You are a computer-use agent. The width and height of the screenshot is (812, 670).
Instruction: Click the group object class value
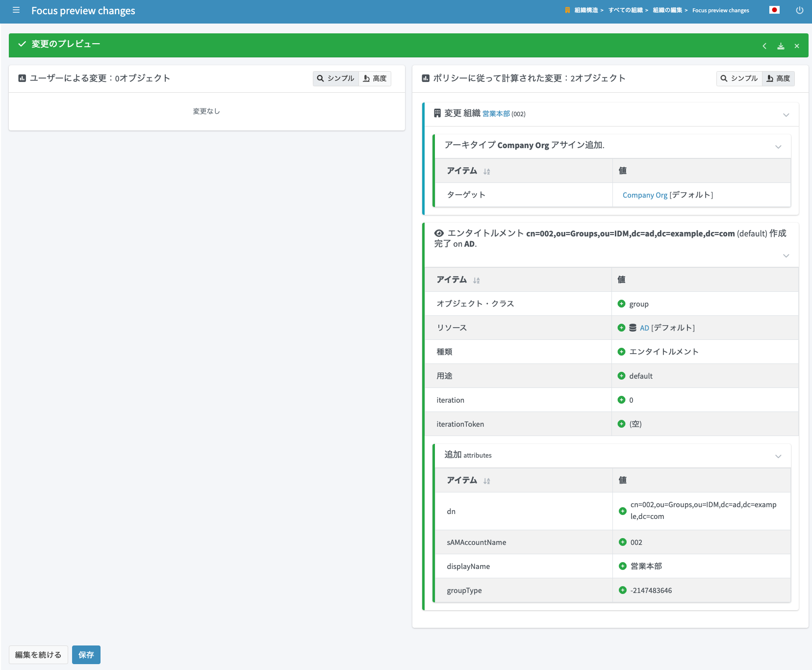tap(639, 304)
